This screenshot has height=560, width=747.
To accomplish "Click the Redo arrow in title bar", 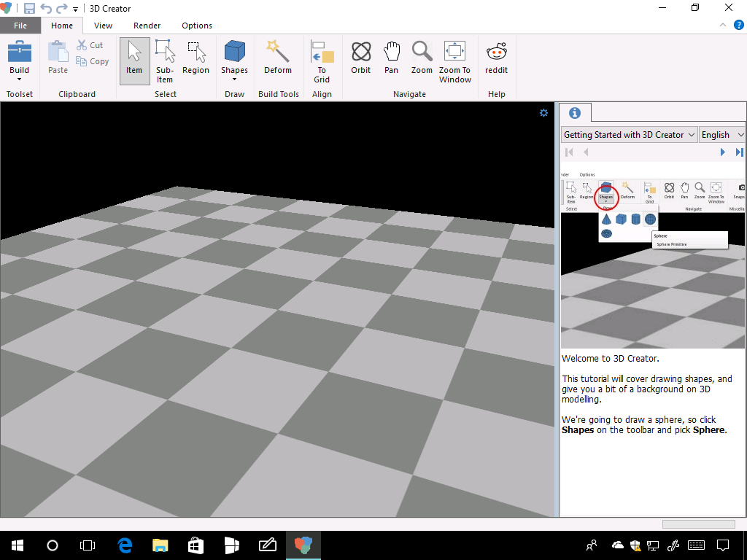I will tap(62, 9).
